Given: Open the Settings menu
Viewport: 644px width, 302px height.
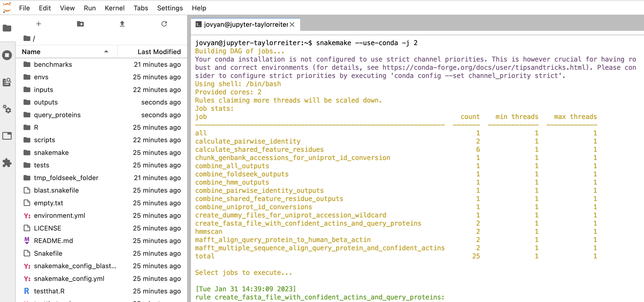Looking at the screenshot, I should (x=170, y=8).
